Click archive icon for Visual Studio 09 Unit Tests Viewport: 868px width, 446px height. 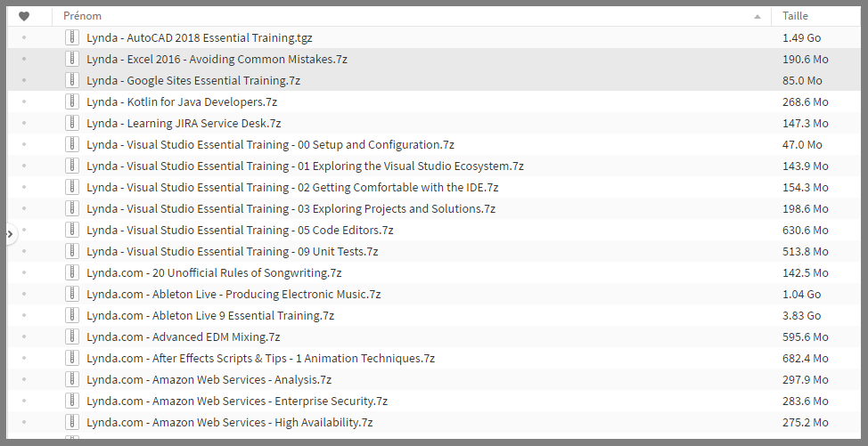tap(72, 251)
